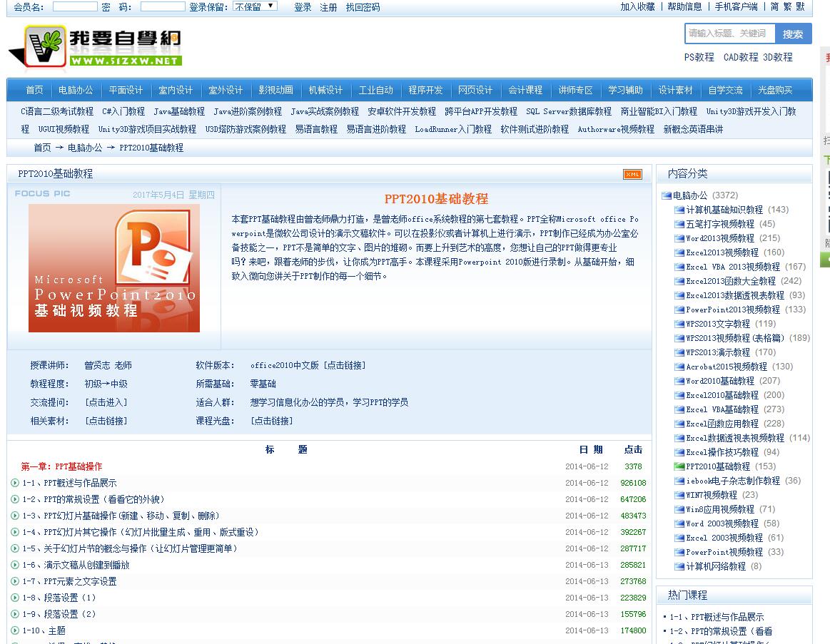Open the 手机客户端 link
Screen dimensions: 830x644
[737, 7]
